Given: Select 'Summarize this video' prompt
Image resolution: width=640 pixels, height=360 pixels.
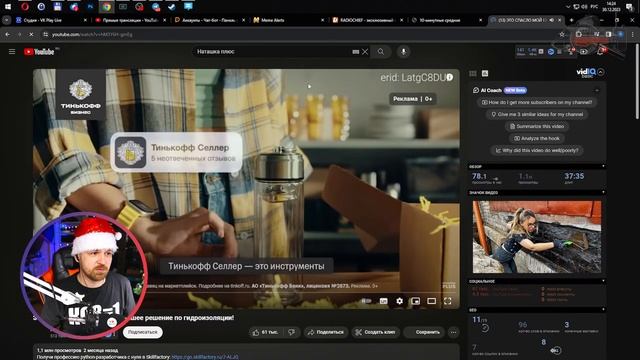Looking at the screenshot, I should (537, 127).
